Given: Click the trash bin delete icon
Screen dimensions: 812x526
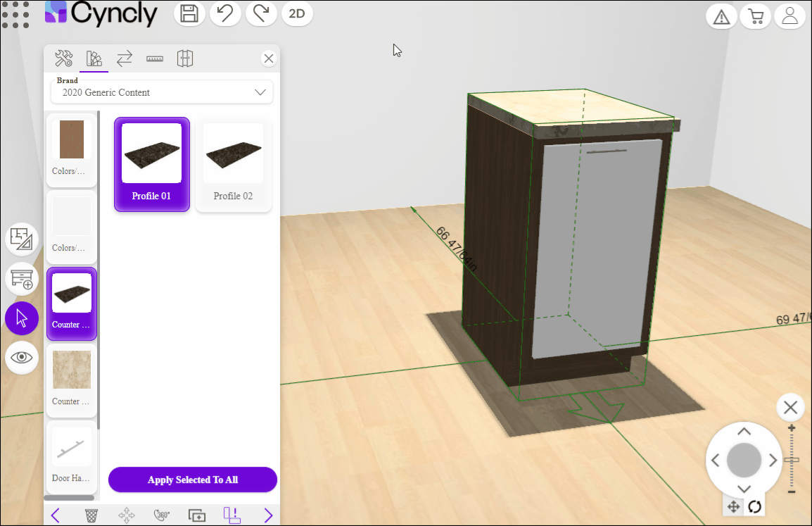Looking at the screenshot, I should coord(91,515).
